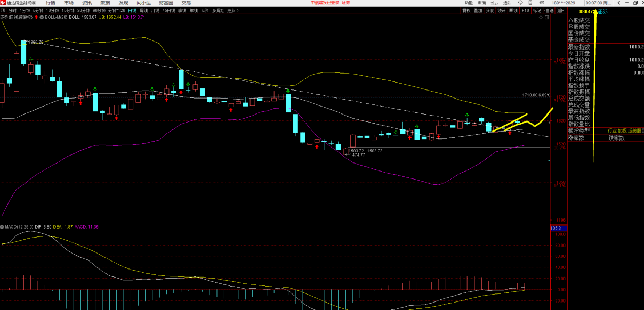Open the 功能 menu
Screen dimensions: 644x310
(x=469, y=3)
